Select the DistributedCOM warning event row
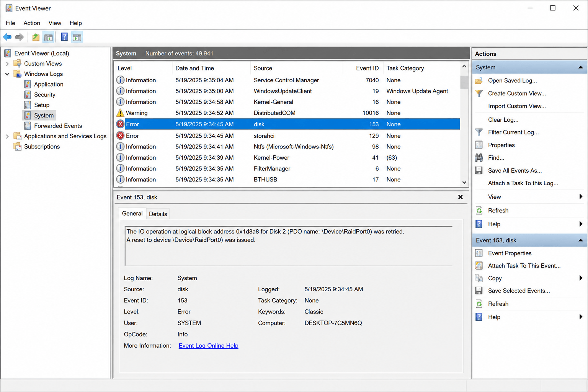Image resolution: width=588 pixels, height=392 pixels. click(287, 113)
